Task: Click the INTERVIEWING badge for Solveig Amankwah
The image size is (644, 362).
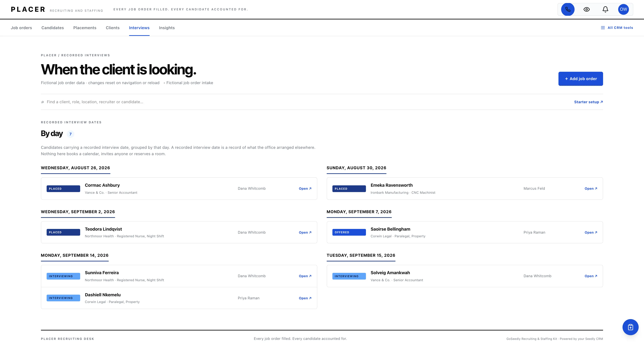Action: click(349, 276)
